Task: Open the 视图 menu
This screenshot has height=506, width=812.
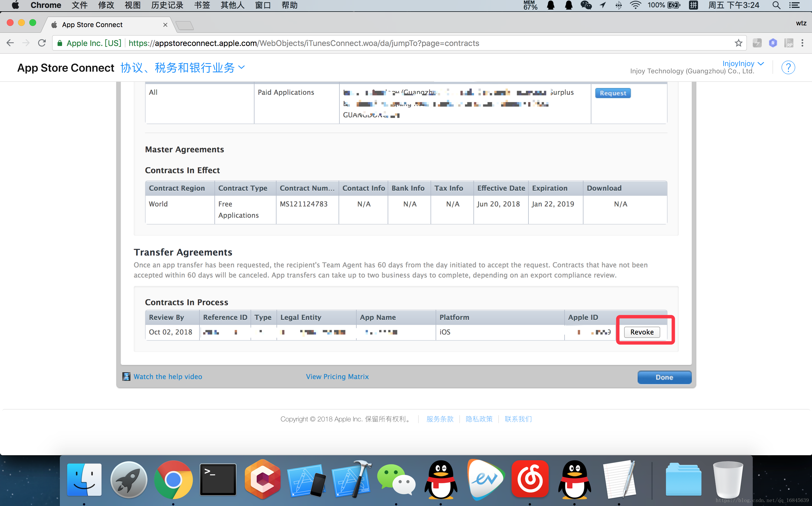Action: click(x=133, y=5)
